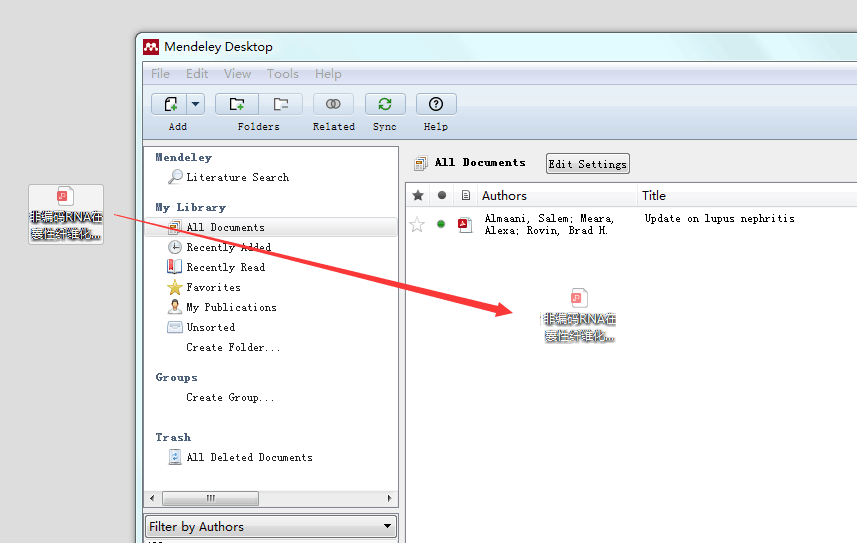Click sidebar horizontal scrollbar left arrow

tap(152, 498)
